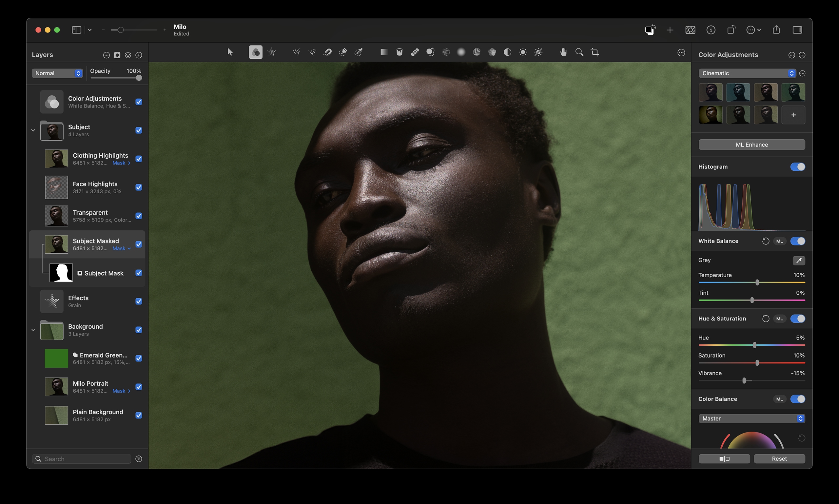Turn off the White Balance switch
839x504 pixels.
pyautogui.click(x=798, y=241)
